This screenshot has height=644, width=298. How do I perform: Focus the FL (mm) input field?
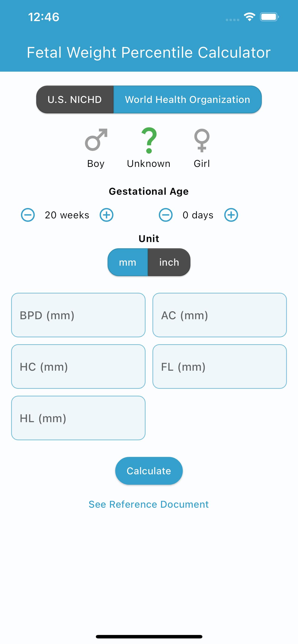click(x=220, y=367)
